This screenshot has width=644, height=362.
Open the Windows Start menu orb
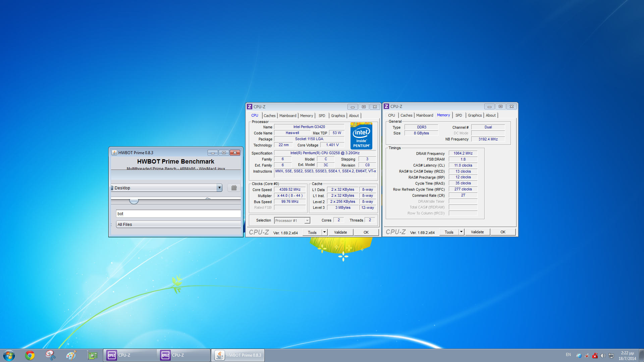coord(9,355)
